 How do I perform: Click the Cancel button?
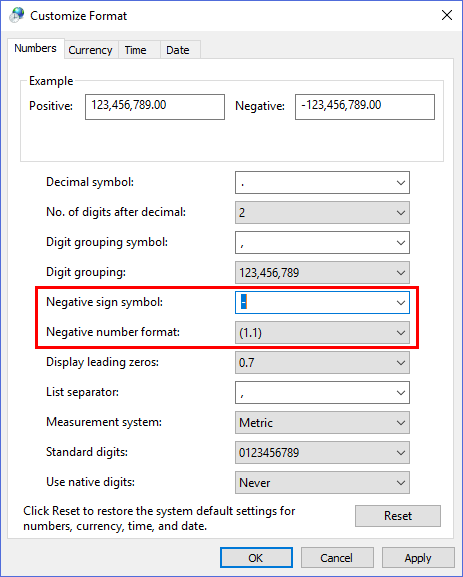coord(337,558)
